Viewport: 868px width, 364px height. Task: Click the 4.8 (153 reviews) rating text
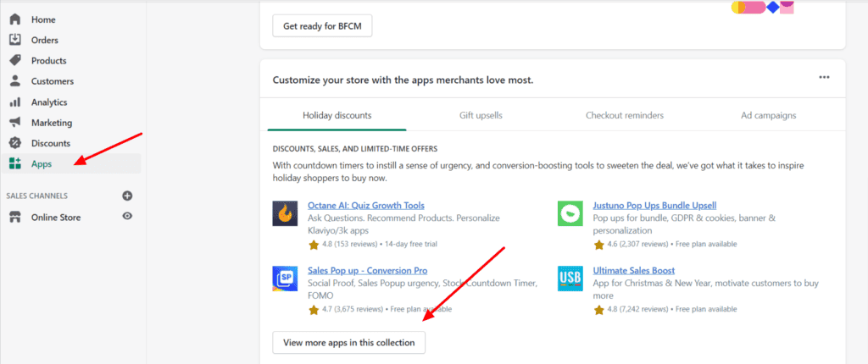(350, 244)
